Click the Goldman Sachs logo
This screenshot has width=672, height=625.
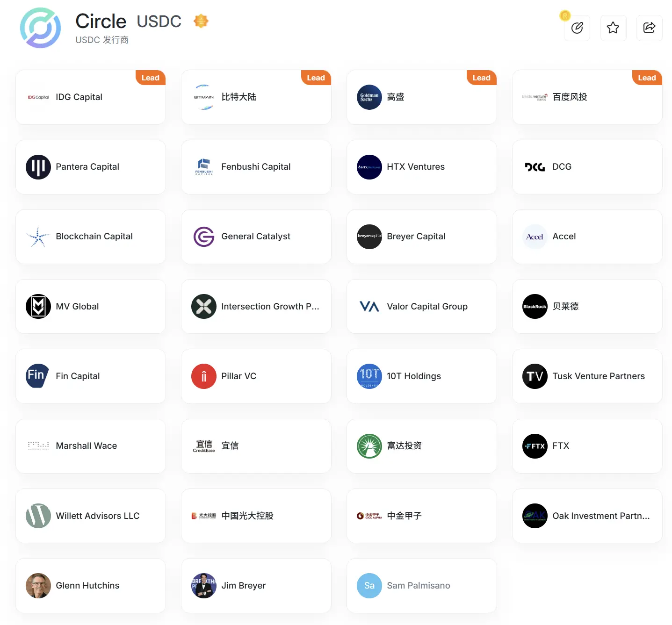(369, 97)
